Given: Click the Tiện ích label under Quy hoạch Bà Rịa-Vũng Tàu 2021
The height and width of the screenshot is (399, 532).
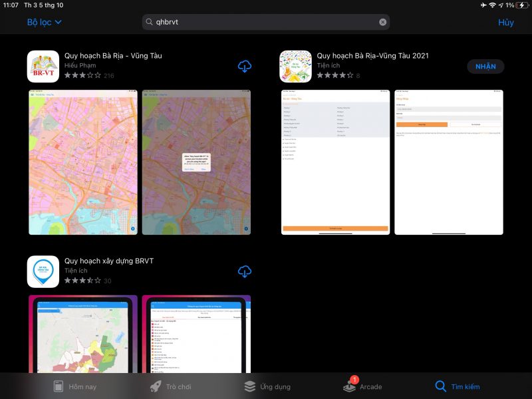Looking at the screenshot, I should [328, 65].
